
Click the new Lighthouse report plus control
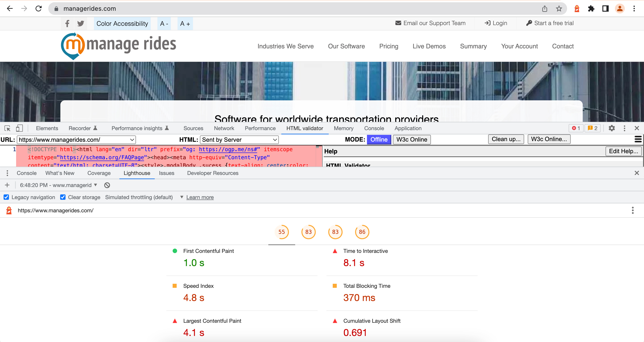point(7,185)
